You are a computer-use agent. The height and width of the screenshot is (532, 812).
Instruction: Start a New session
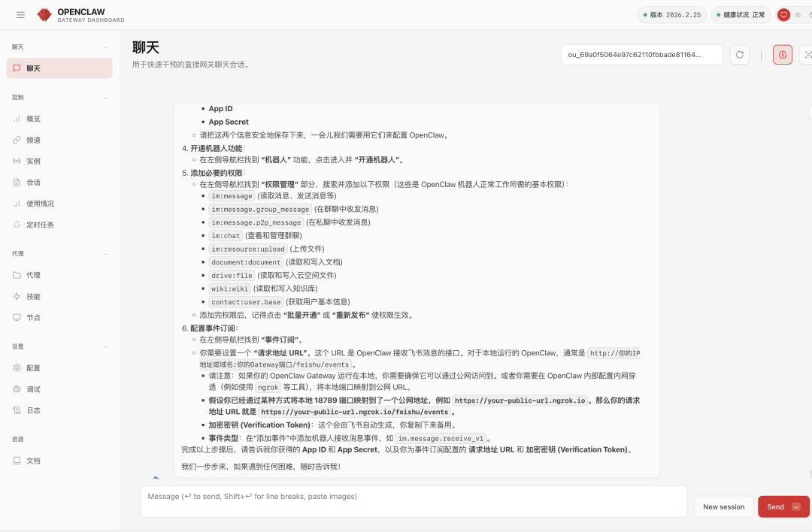[x=723, y=506]
